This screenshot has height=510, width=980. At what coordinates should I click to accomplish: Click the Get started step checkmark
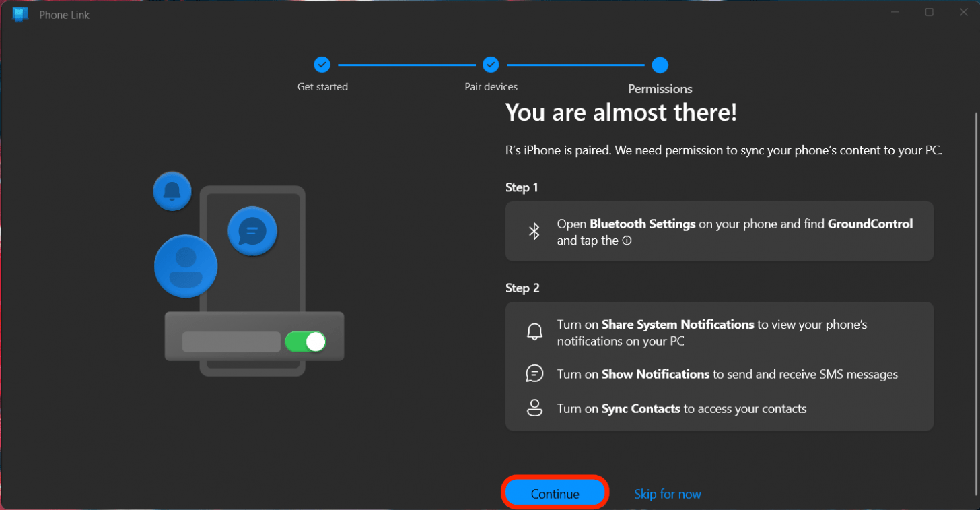[322, 65]
